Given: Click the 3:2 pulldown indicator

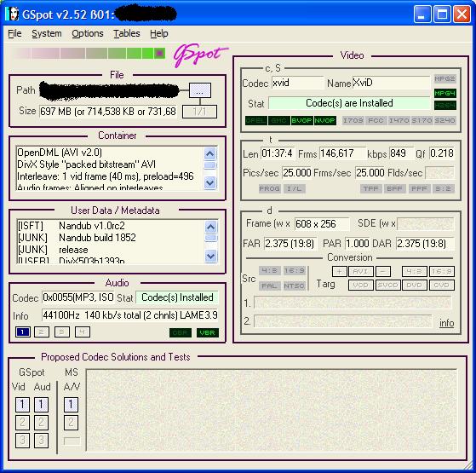Looking at the screenshot, I should coord(443,188).
